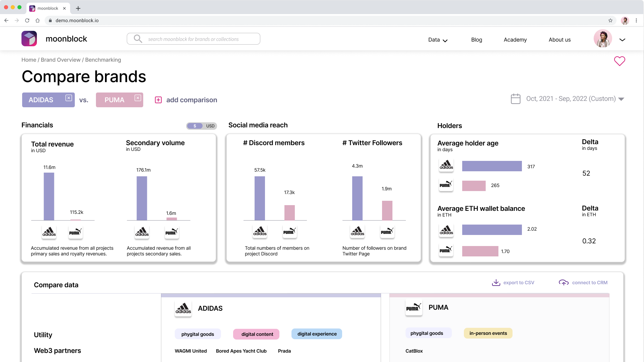Viewport: 644px width, 362px height.
Task: Click Puma logo under Discord members chart
Action: (290, 231)
